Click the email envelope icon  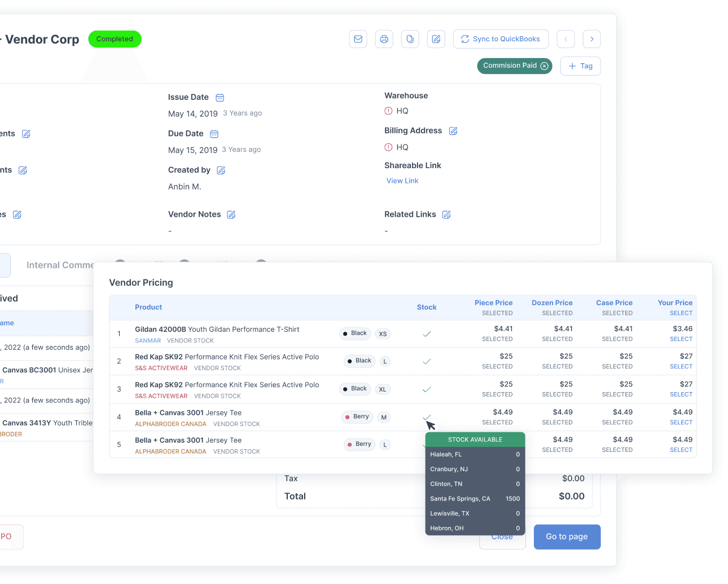pyautogui.click(x=358, y=39)
